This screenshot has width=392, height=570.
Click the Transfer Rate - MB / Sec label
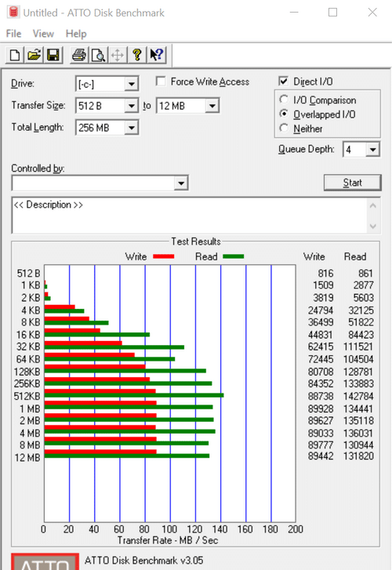pos(168,540)
